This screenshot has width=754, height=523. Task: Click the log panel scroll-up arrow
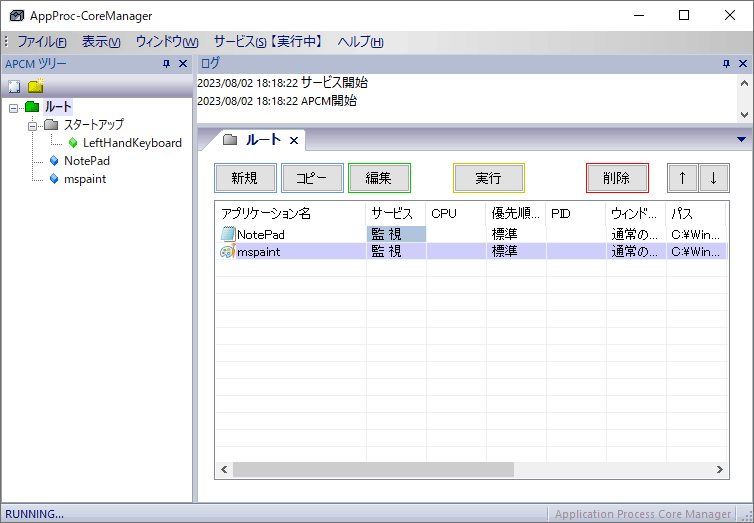pos(744,83)
